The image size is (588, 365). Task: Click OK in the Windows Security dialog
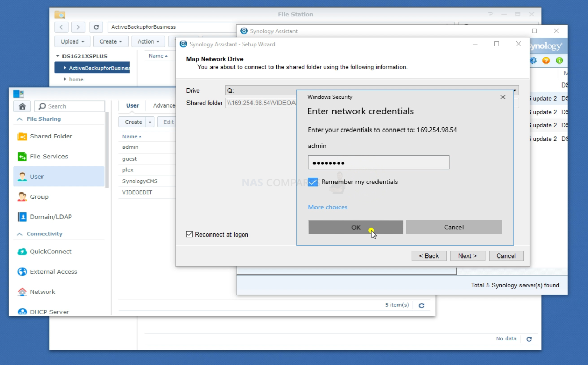(355, 227)
